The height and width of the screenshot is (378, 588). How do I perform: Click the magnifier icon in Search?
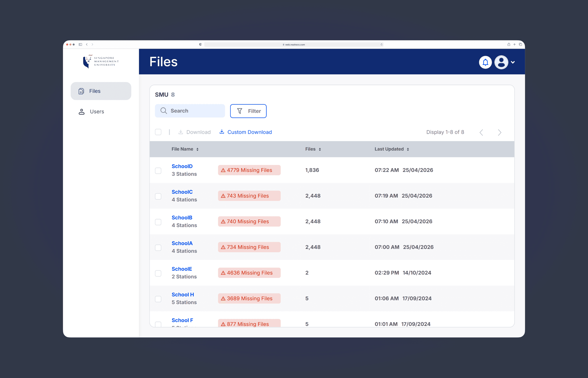(x=164, y=111)
